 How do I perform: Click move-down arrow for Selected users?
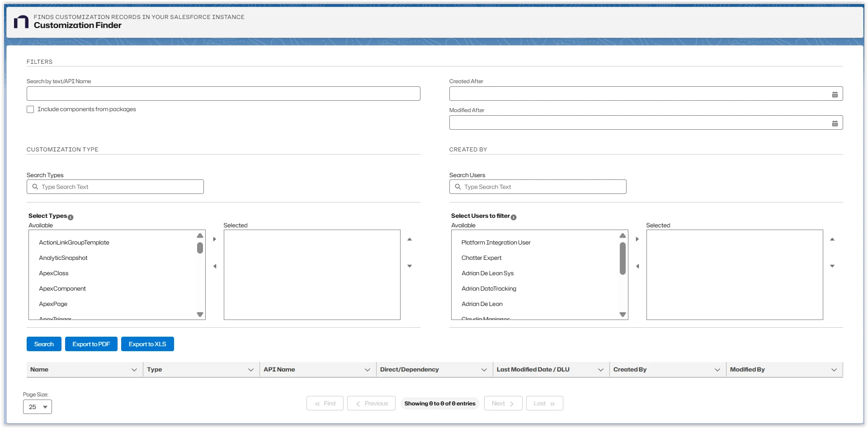(832, 266)
